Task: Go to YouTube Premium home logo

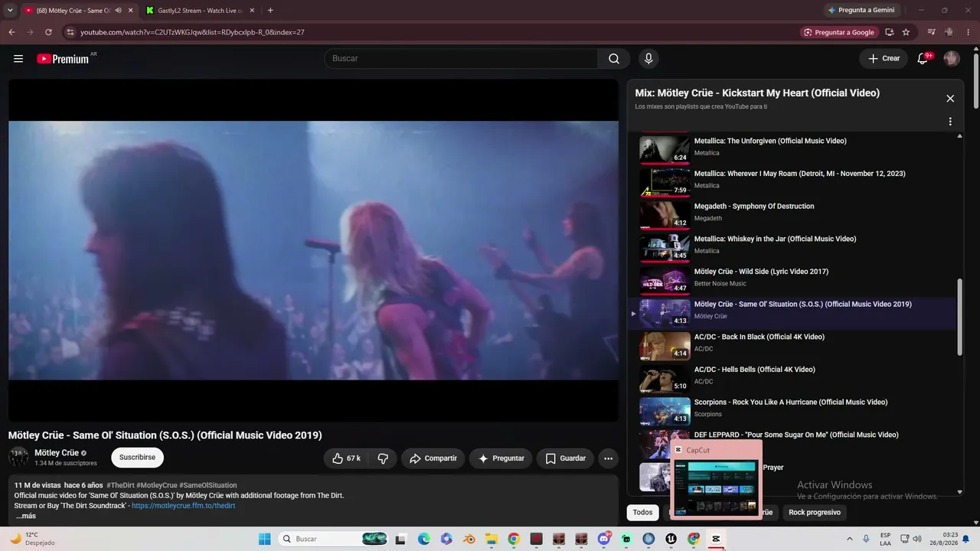Action: (63, 59)
